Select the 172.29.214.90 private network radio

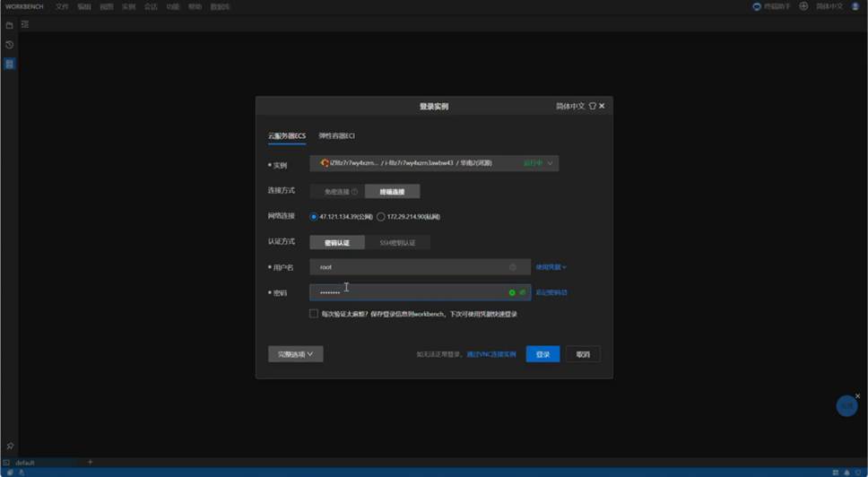[x=381, y=217]
